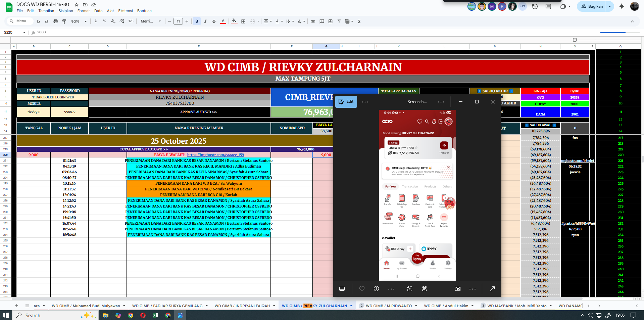This screenshot has height=320, width=644.
Task: Increase decimal places
Action: (x=122, y=21)
